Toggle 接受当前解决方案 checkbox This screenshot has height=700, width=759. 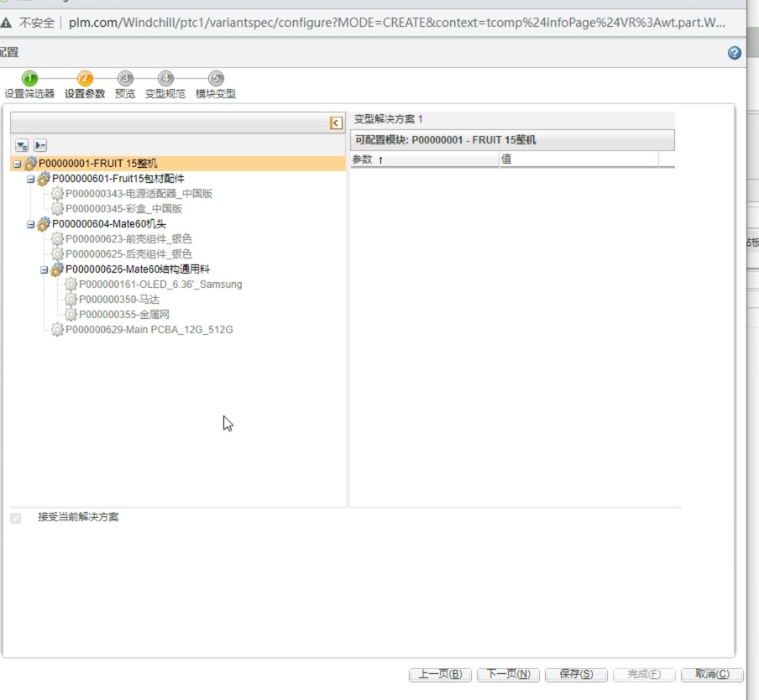pos(15,518)
